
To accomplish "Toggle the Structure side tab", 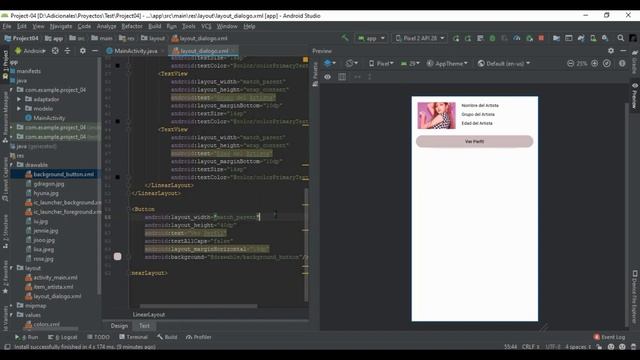I will coord(5,231).
